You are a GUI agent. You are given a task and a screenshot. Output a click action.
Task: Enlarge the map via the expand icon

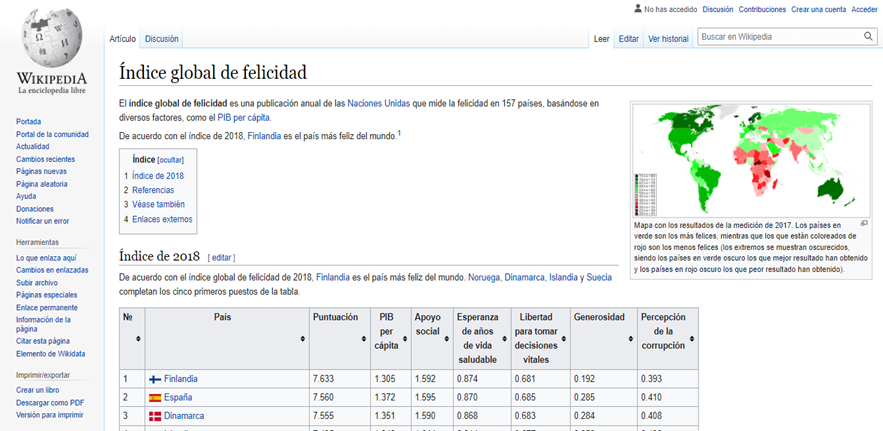pyautogui.click(x=864, y=223)
